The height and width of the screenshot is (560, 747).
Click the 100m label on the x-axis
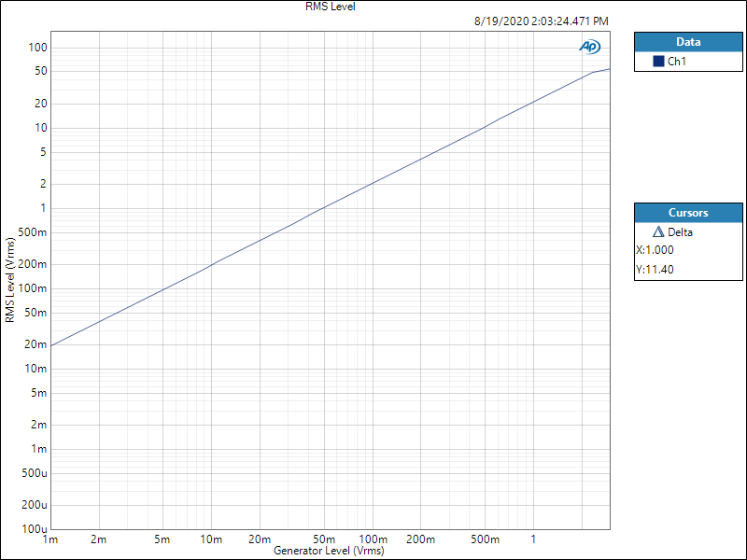point(373,539)
